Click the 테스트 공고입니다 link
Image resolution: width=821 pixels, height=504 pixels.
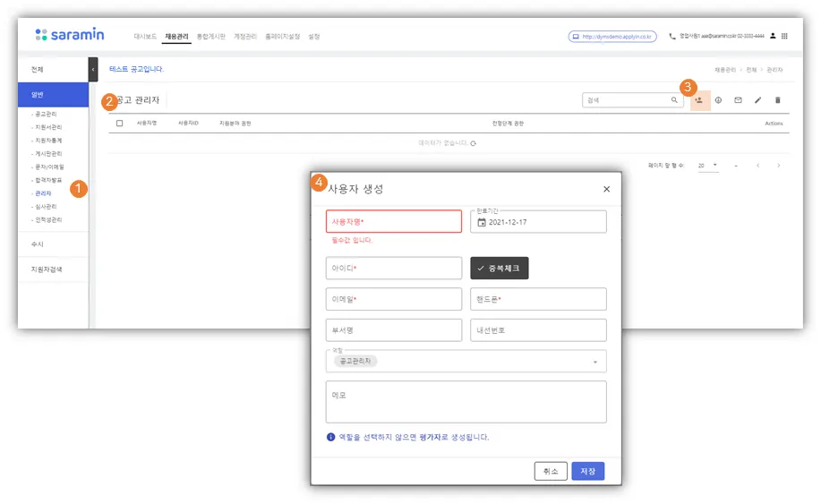[137, 69]
